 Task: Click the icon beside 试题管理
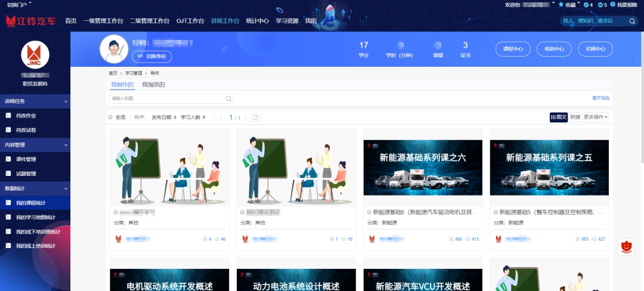coord(8,174)
